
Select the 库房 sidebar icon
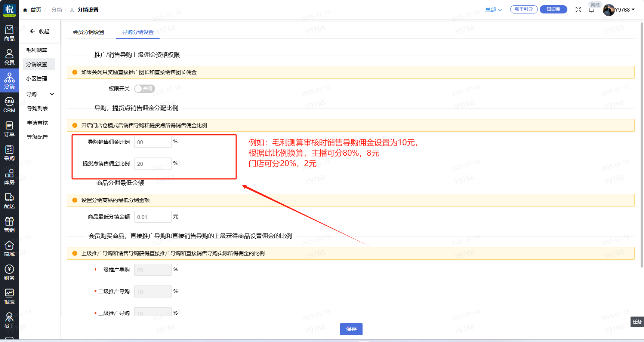pos(9,177)
